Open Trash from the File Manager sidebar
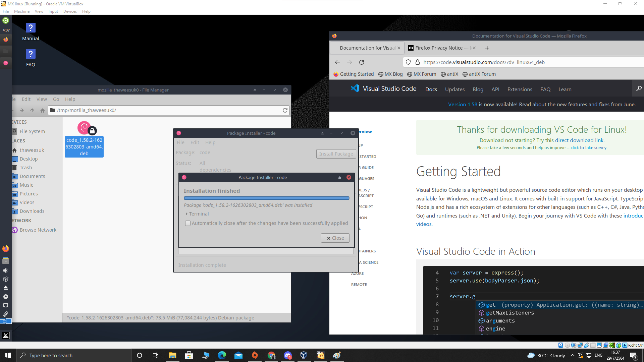This screenshot has height=362, width=644. point(25,167)
